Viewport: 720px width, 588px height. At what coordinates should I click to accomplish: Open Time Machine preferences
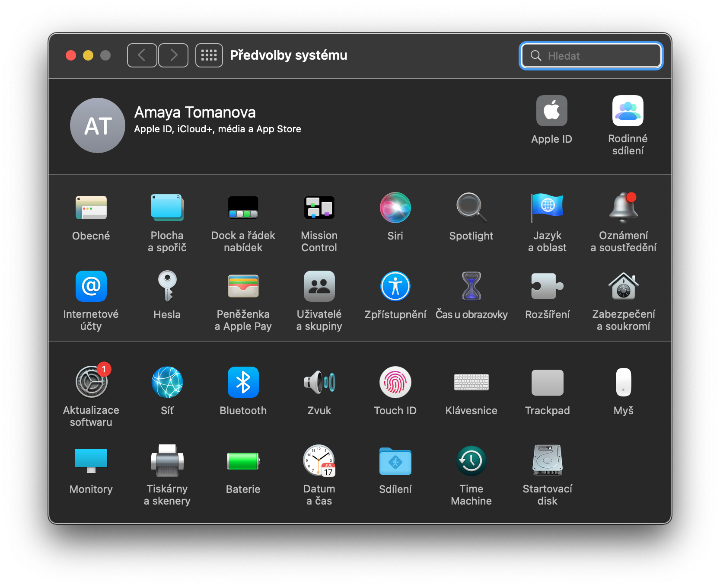point(472,461)
